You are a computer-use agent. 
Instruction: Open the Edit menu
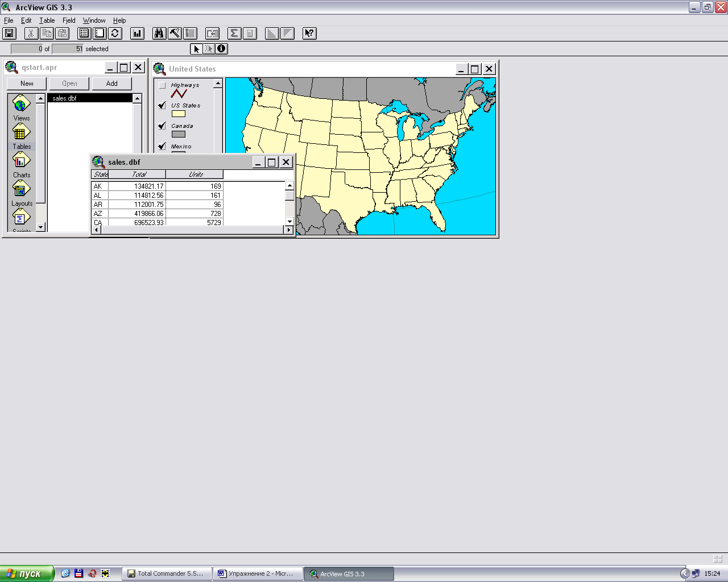[26, 20]
